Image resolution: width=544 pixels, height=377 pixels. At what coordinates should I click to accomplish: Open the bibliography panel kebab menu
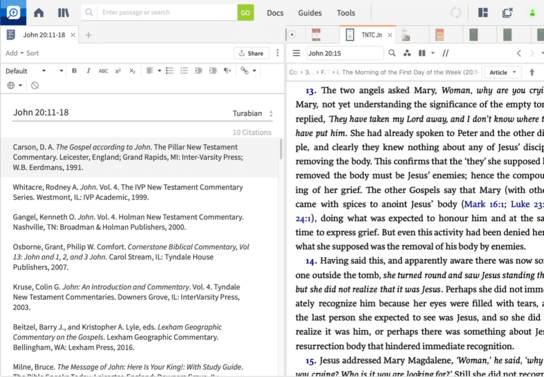click(277, 53)
